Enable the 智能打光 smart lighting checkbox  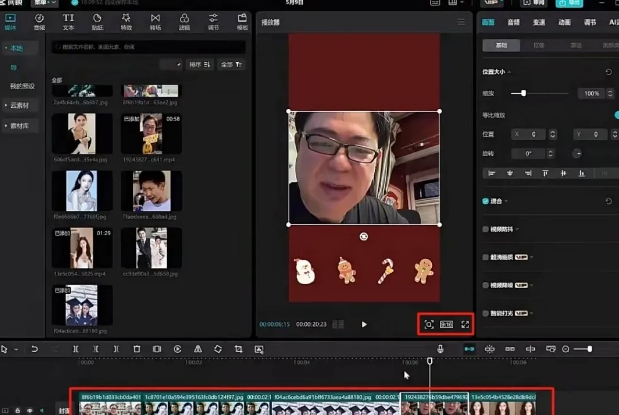(x=486, y=314)
